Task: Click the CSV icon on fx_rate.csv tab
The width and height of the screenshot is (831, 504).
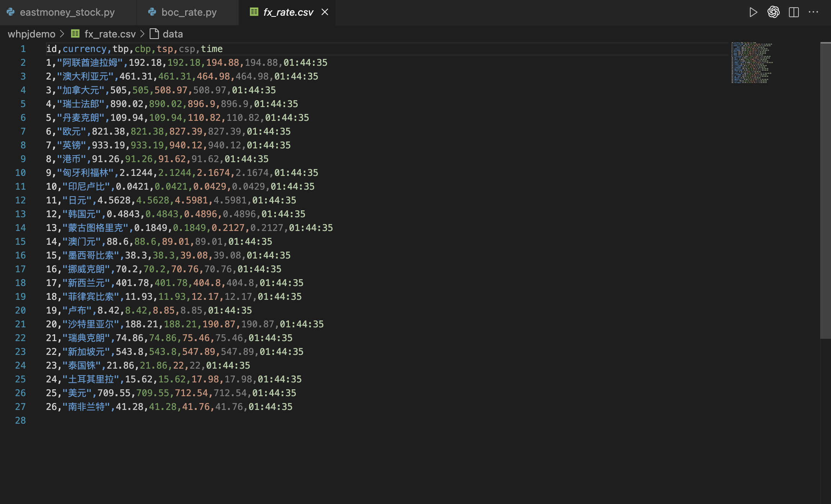Action: coord(254,12)
